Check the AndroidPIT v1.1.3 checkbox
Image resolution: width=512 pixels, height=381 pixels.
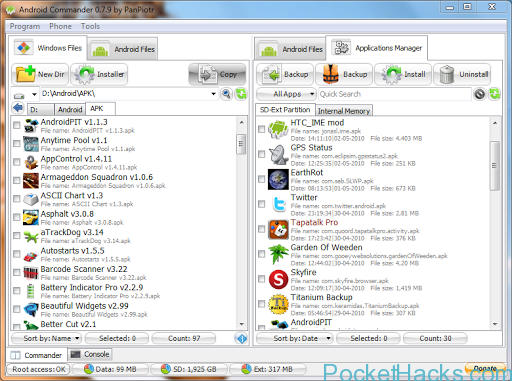(16, 125)
